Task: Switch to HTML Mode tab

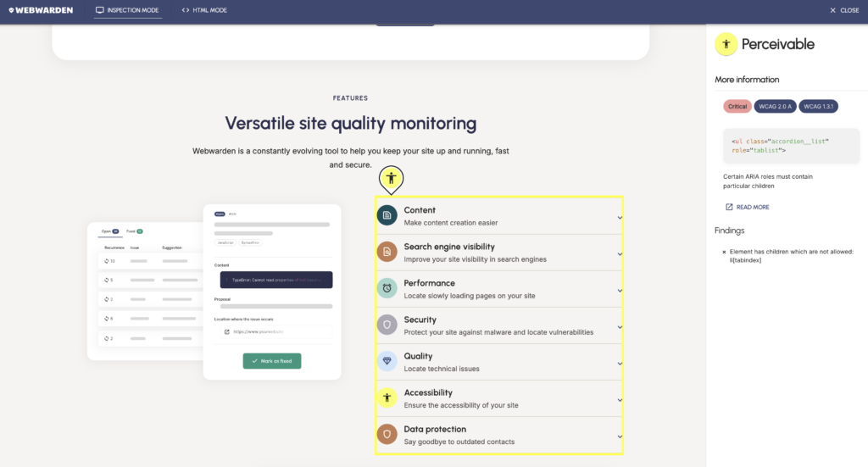Action: point(204,10)
